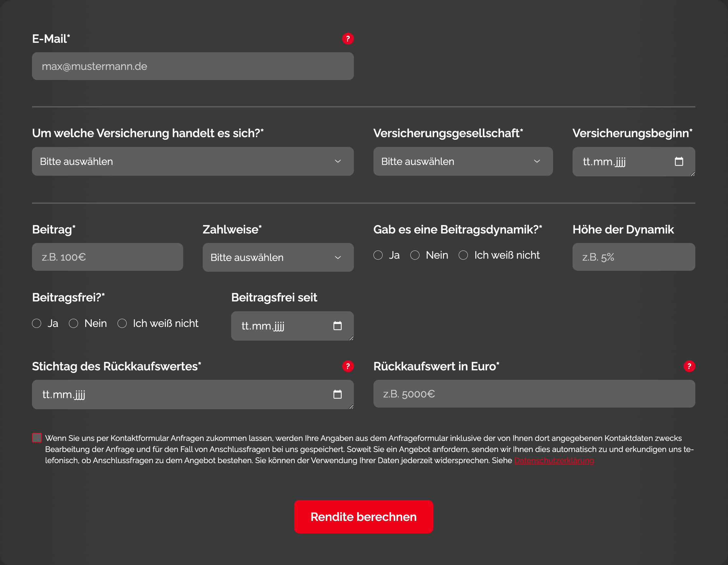The width and height of the screenshot is (728, 565).
Task: Expand the Versicherungsgesellschaft dropdown
Action: tap(463, 161)
